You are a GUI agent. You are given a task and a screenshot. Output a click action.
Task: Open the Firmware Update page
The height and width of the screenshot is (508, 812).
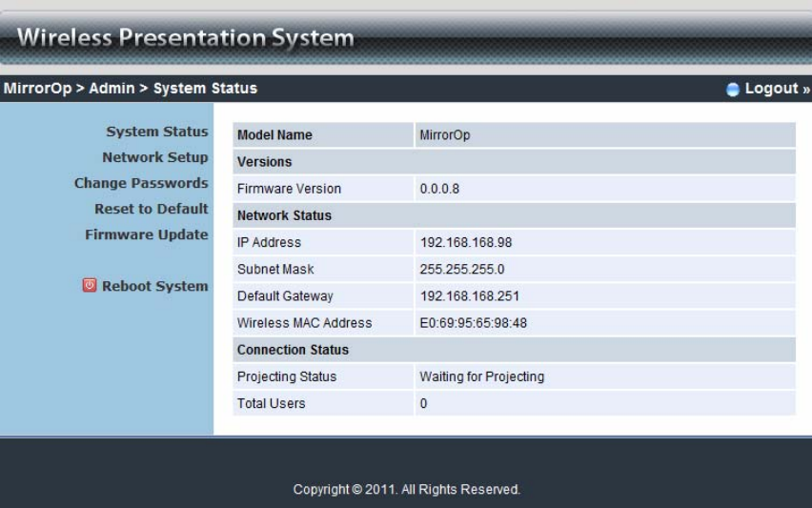click(147, 234)
